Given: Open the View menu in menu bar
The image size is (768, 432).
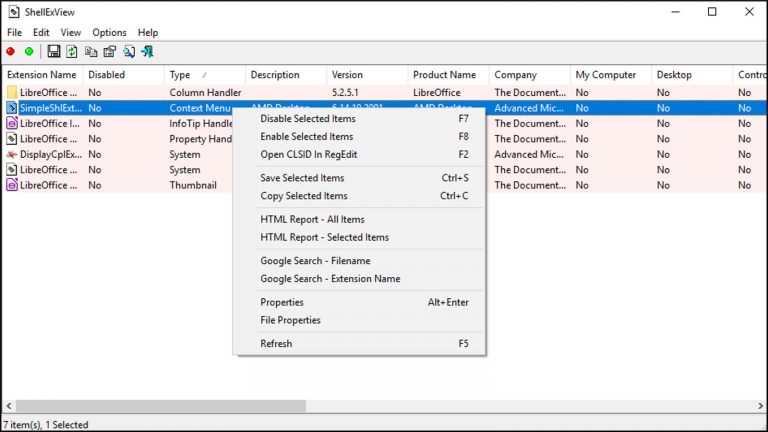Looking at the screenshot, I should click(71, 33).
